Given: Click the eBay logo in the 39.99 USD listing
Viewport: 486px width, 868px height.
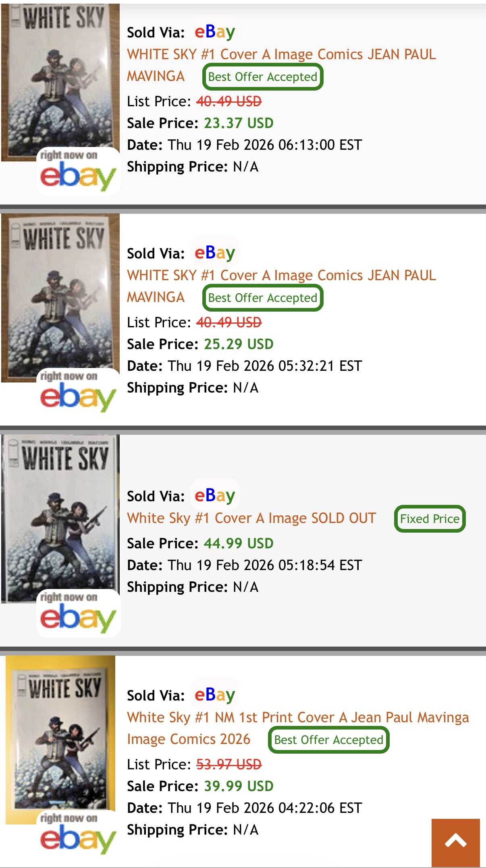Looking at the screenshot, I should [x=214, y=695].
